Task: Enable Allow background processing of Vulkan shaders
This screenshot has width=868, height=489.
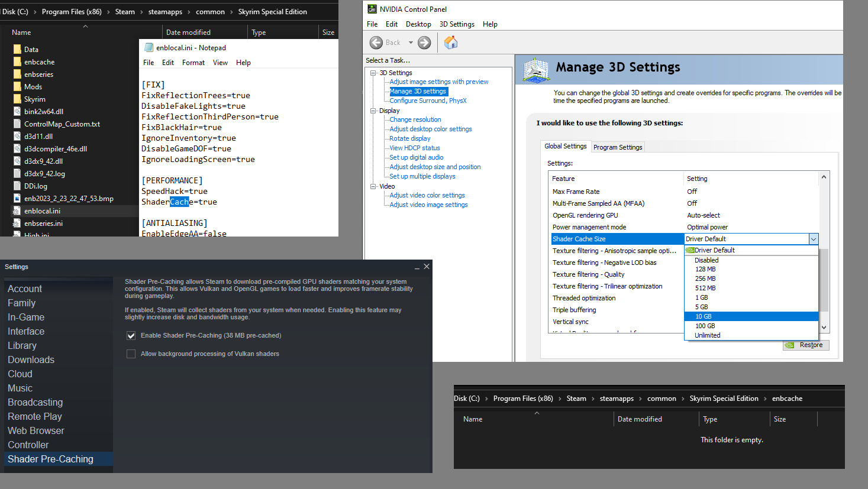Action: pyautogui.click(x=131, y=354)
